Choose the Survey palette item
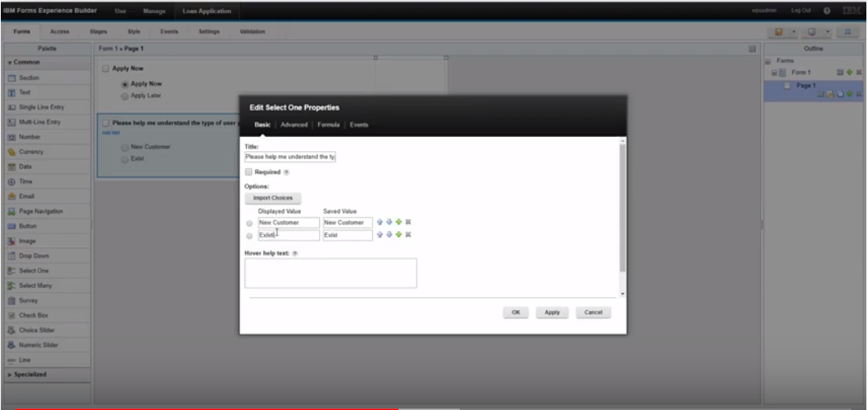Screen dimensions: 868x410 [47, 300]
